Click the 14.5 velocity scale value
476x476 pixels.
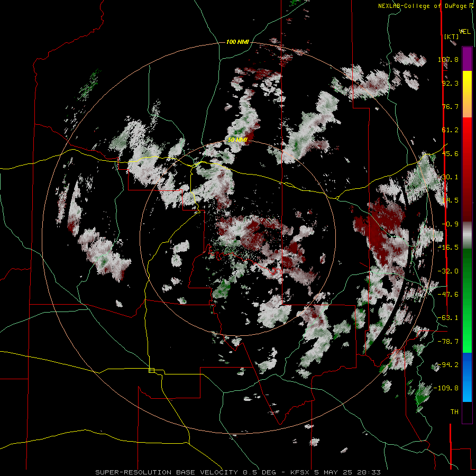tap(450, 200)
